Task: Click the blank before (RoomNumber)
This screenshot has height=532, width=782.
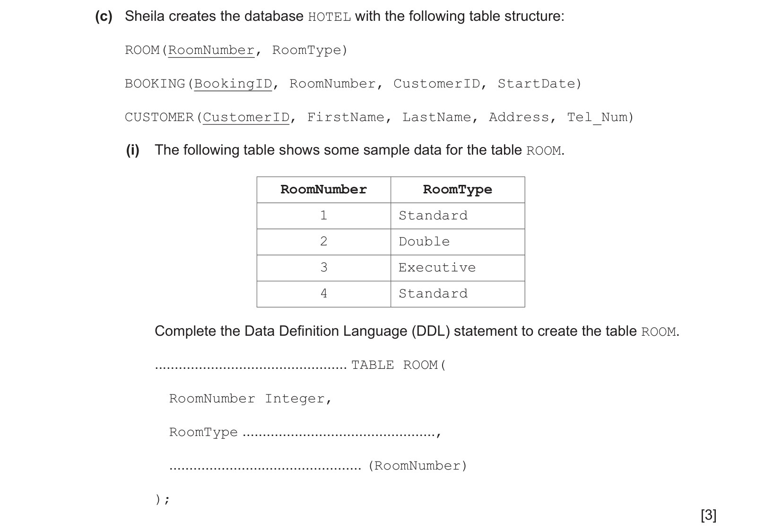Action: click(265, 467)
